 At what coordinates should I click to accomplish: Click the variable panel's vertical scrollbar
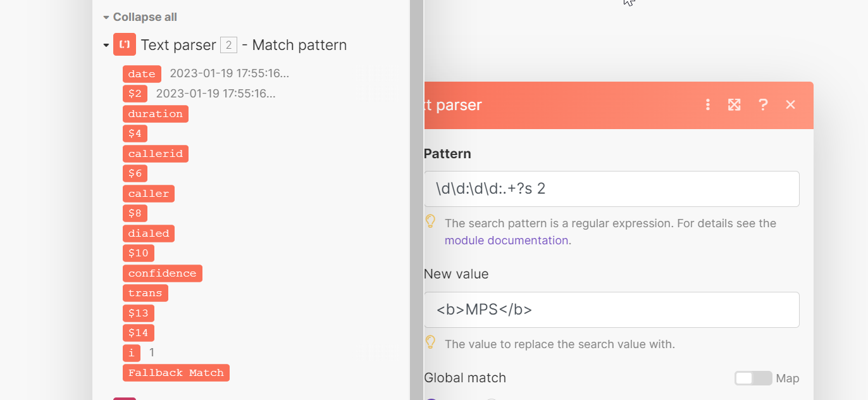pyautogui.click(x=416, y=190)
